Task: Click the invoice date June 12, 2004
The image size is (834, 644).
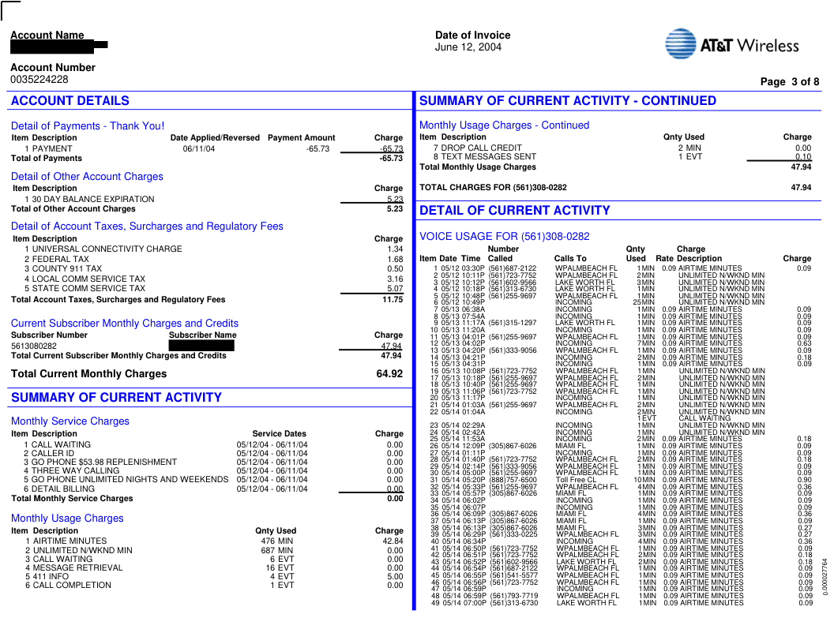Action: (468, 47)
